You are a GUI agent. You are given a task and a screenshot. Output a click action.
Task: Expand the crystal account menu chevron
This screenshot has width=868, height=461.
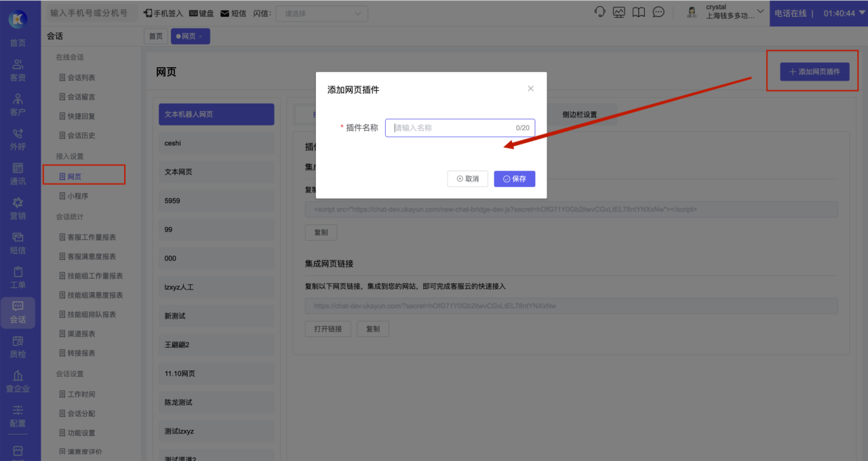point(760,12)
